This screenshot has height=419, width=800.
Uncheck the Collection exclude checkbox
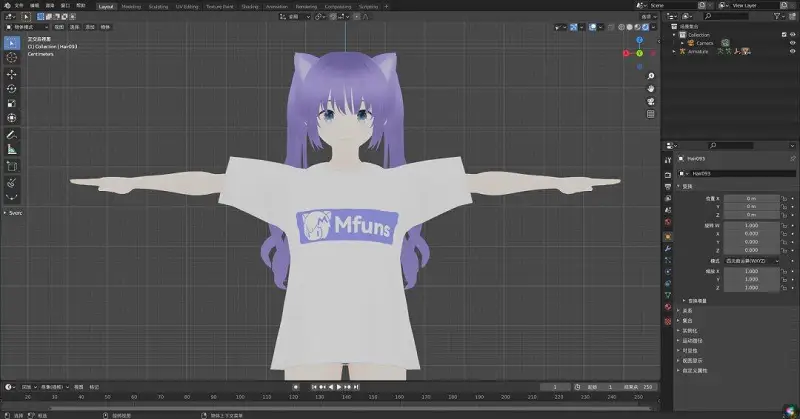784,35
